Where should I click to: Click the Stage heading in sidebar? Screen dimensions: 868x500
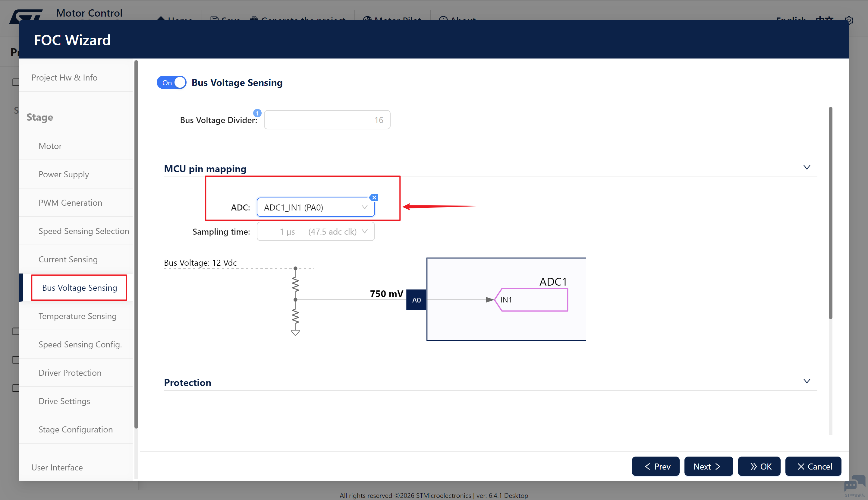point(40,117)
